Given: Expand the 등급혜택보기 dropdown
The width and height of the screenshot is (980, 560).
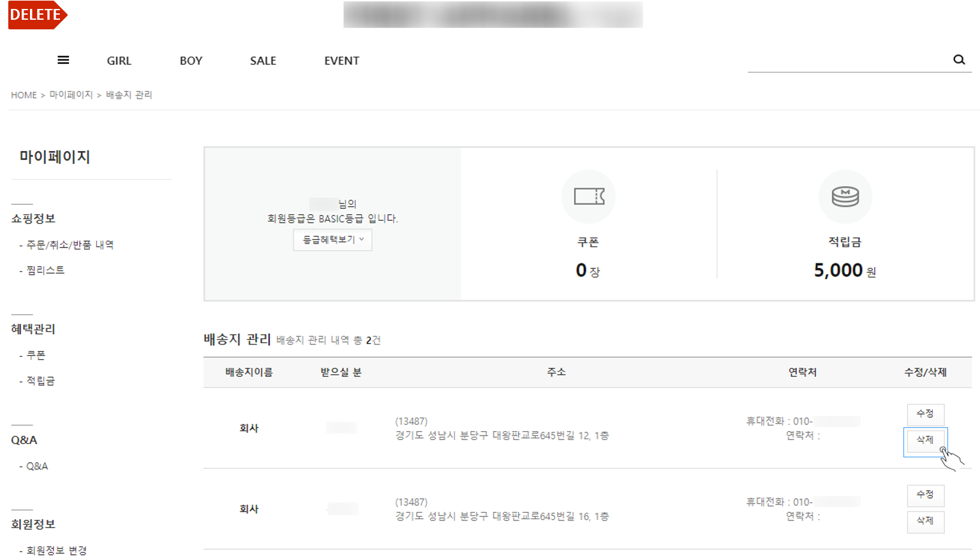Looking at the screenshot, I should click(x=332, y=240).
